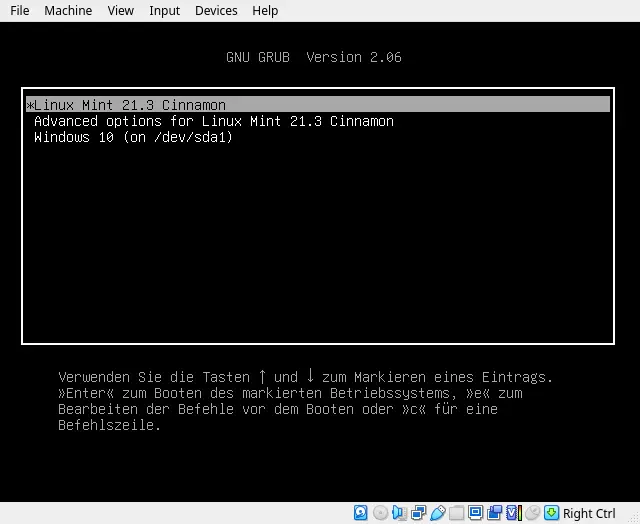The height and width of the screenshot is (524, 640).
Task: Click the 'Befehlszeile.' help text
Action: [x=109, y=425]
